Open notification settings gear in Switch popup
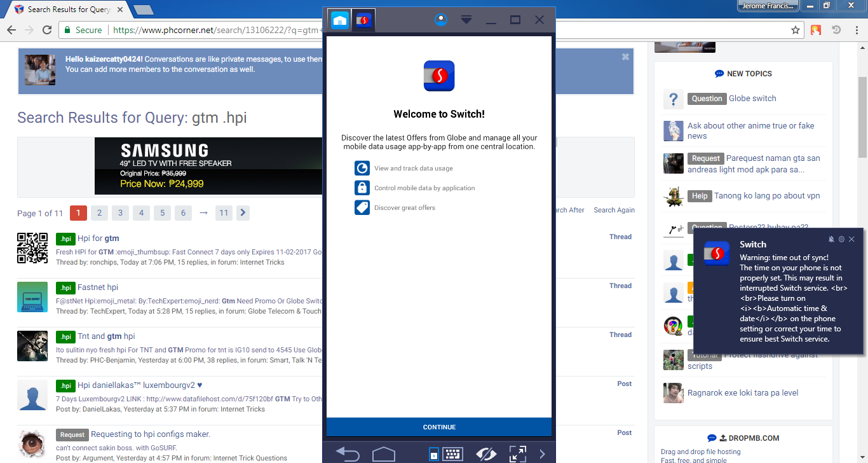 click(x=841, y=239)
